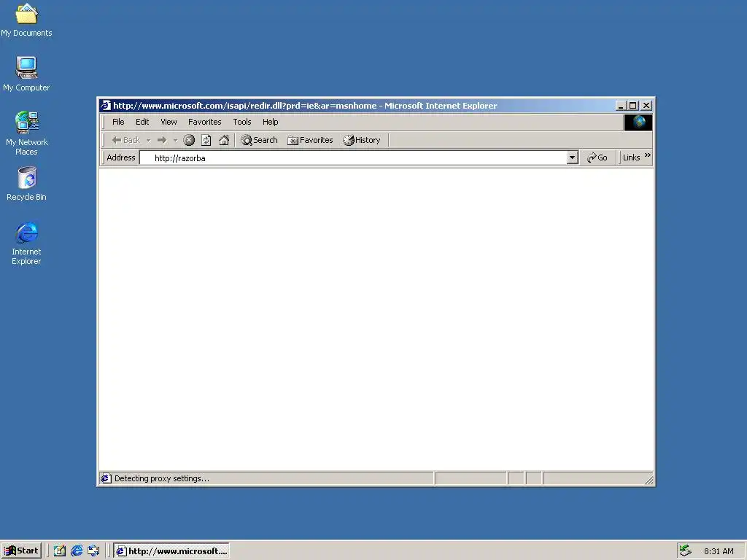
Task: Maximize the Internet Explorer window
Action: point(632,106)
